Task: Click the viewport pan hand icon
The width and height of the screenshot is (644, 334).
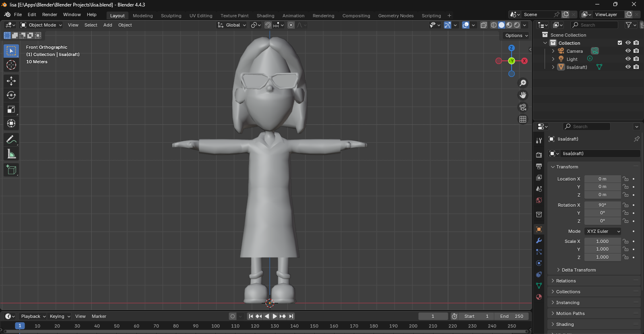Action: 523,95
